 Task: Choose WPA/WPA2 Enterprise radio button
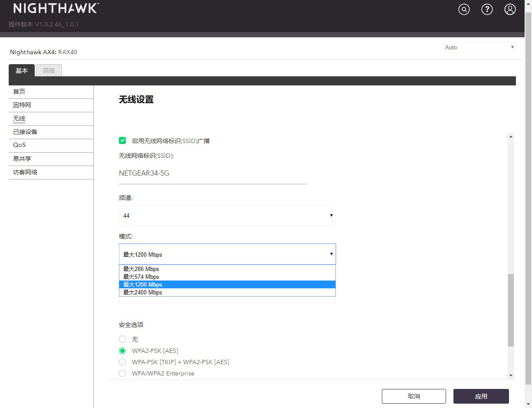[122, 373]
